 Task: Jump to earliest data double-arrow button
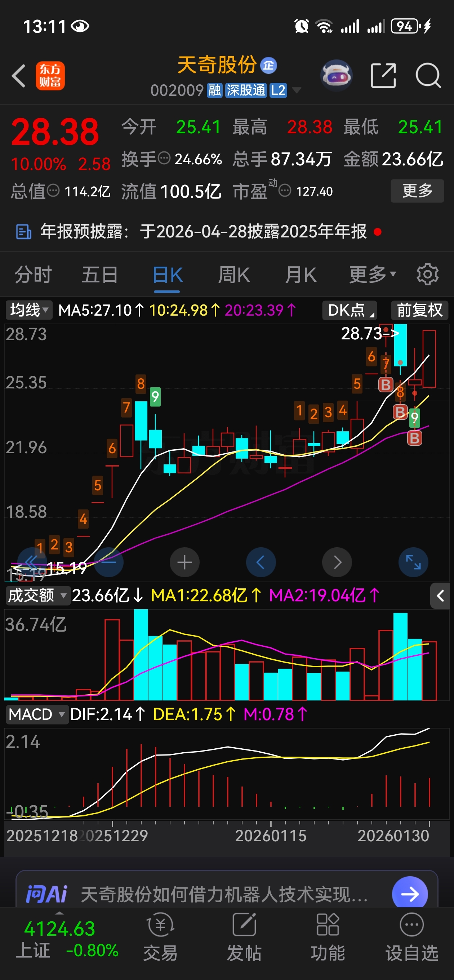pos(32,562)
